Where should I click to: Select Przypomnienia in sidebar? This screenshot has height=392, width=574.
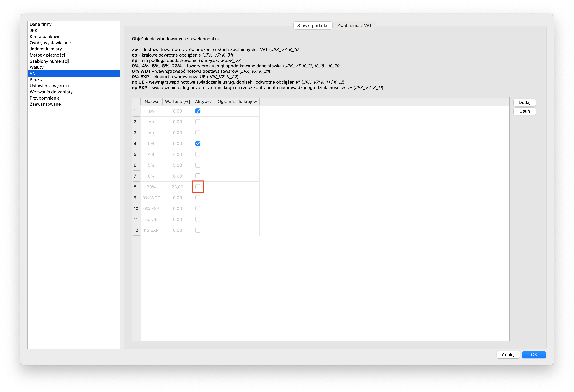[74, 98]
